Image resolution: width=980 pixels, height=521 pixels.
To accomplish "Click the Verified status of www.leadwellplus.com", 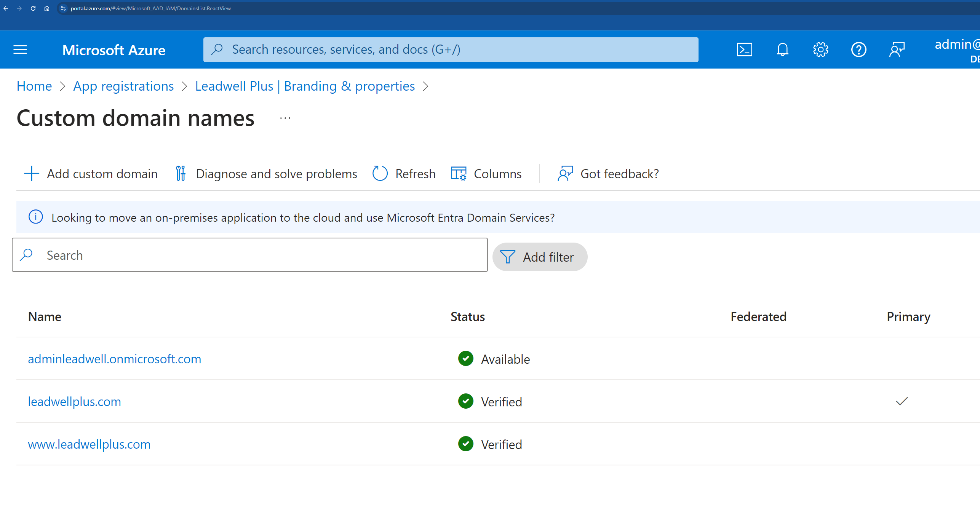I will tap(502, 444).
